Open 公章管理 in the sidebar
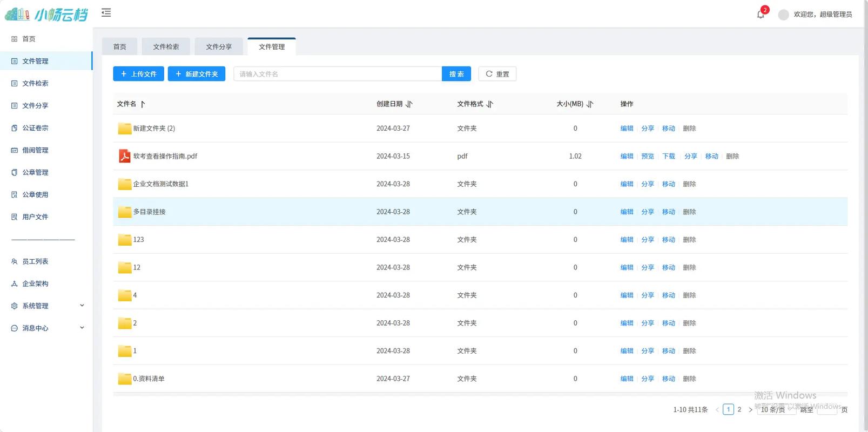Viewport: 868px width, 432px height. (46, 172)
